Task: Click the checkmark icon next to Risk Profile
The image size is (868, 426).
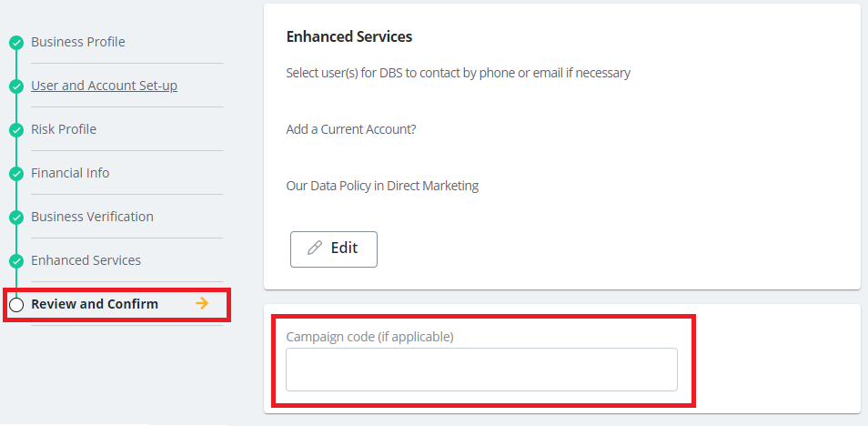Action: pyautogui.click(x=15, y=130)
